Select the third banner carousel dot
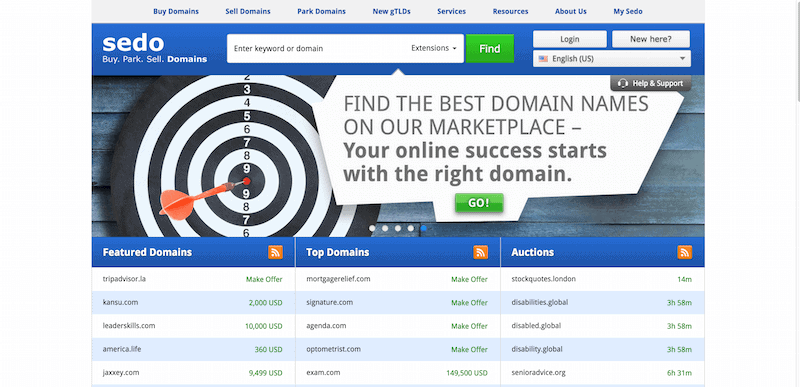The height and width of the screenshot is (387, 800). (x=397, y=228)
